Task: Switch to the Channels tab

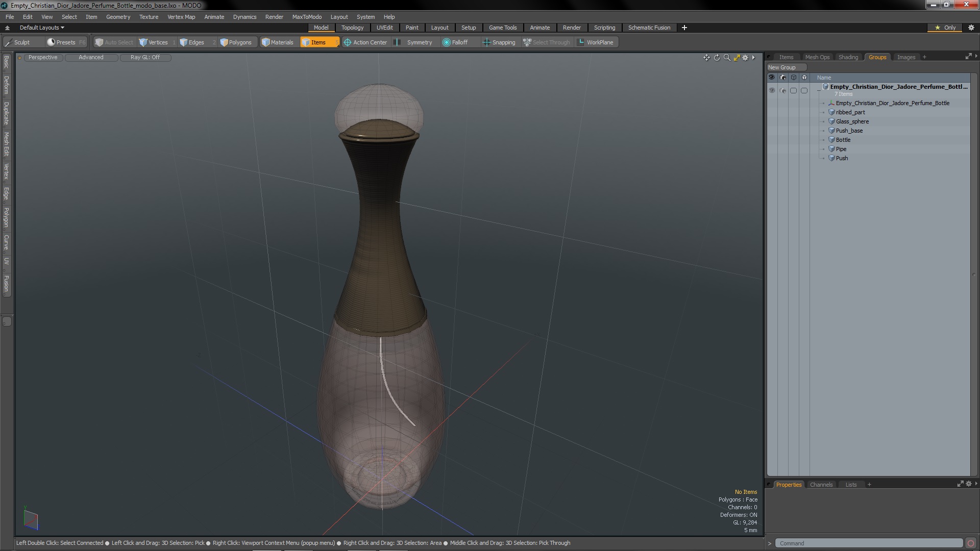Action: coord(821,485)
